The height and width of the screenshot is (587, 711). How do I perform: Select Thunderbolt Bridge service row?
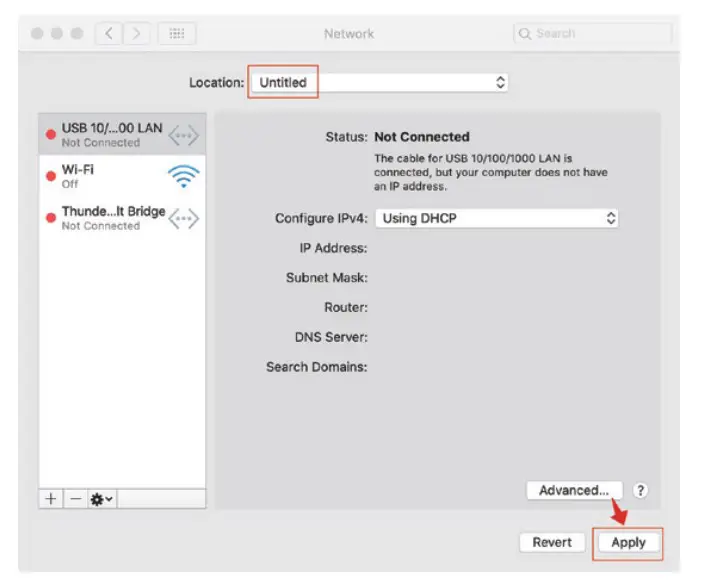click(x=122, y=218)
